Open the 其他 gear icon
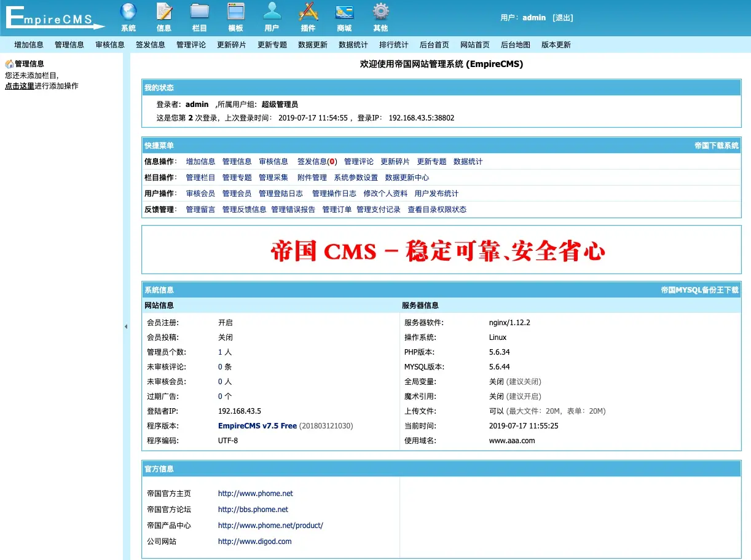Viewport: 751px width, 560px height. (380, 17)
